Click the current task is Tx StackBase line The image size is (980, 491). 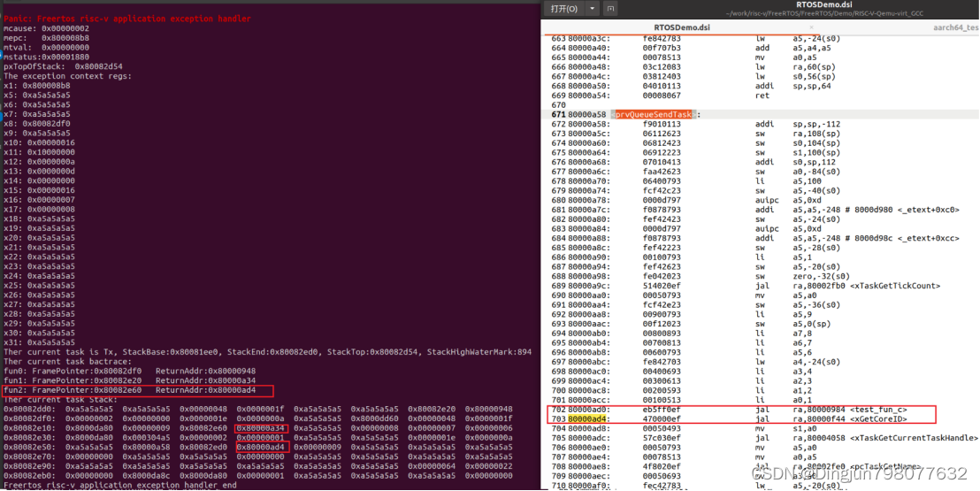pos(267,351)
